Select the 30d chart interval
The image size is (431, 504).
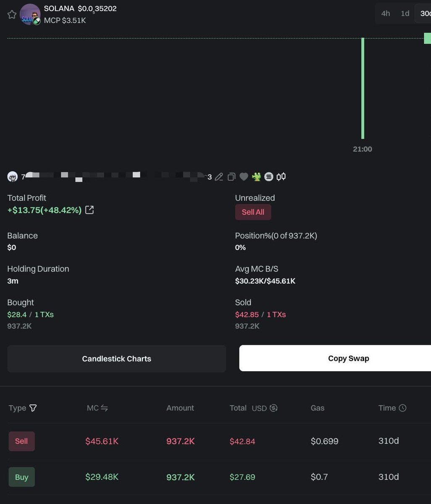click(423, 13)
